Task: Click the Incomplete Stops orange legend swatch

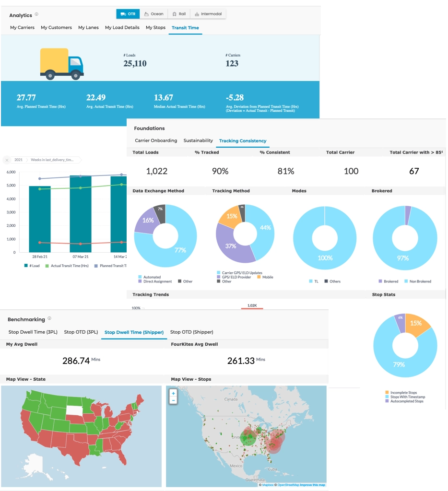Action: pos(387,393)
